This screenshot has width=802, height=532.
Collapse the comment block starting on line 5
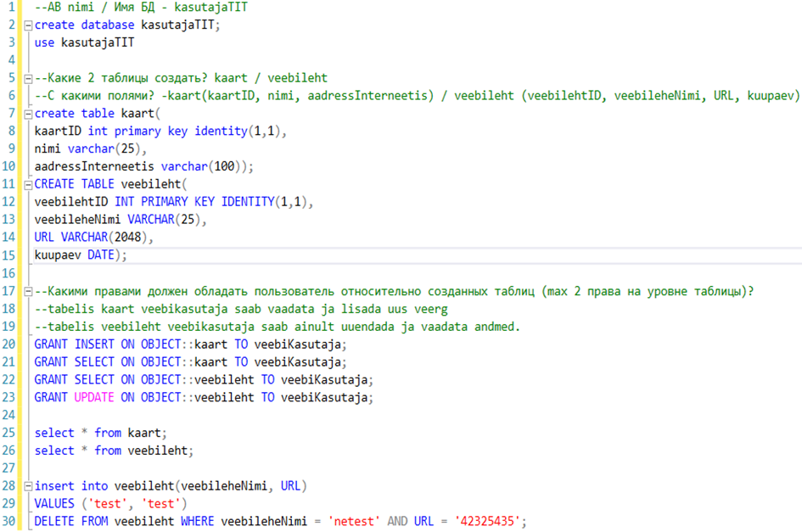[x=29, y=78]
